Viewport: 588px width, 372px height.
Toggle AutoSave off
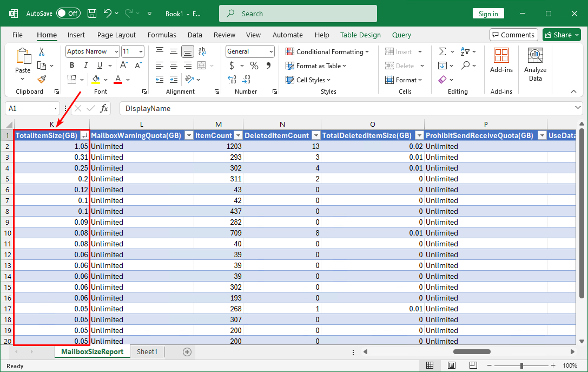point(68,13)
